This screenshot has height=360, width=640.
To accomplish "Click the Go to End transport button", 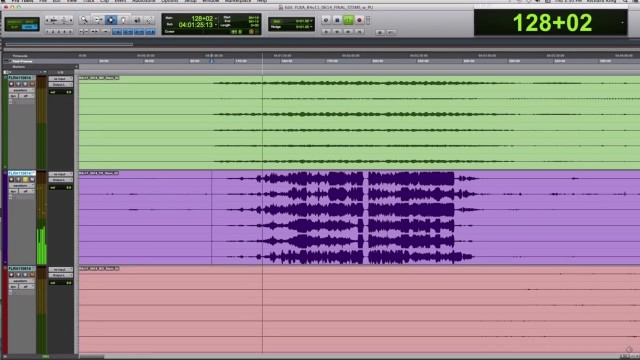I will [x=359, y=32].
